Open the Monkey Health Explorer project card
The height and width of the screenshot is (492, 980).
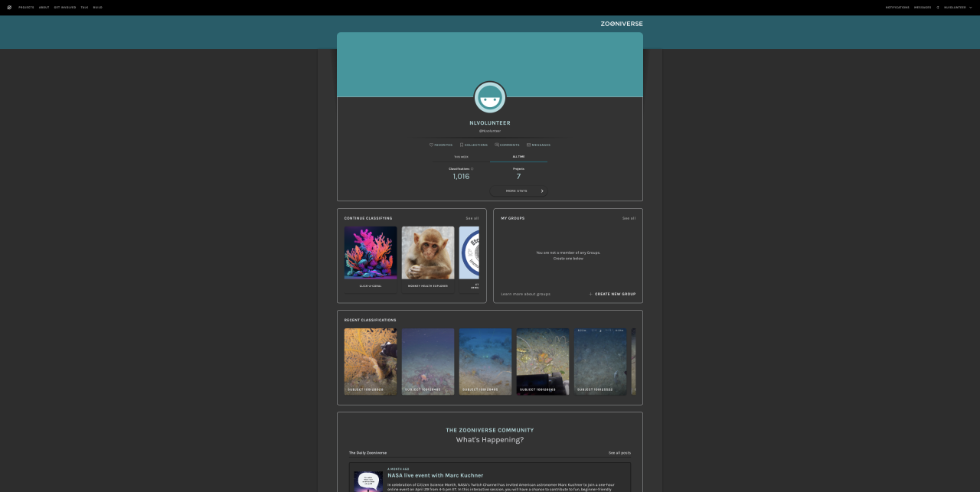click(428, 259)
